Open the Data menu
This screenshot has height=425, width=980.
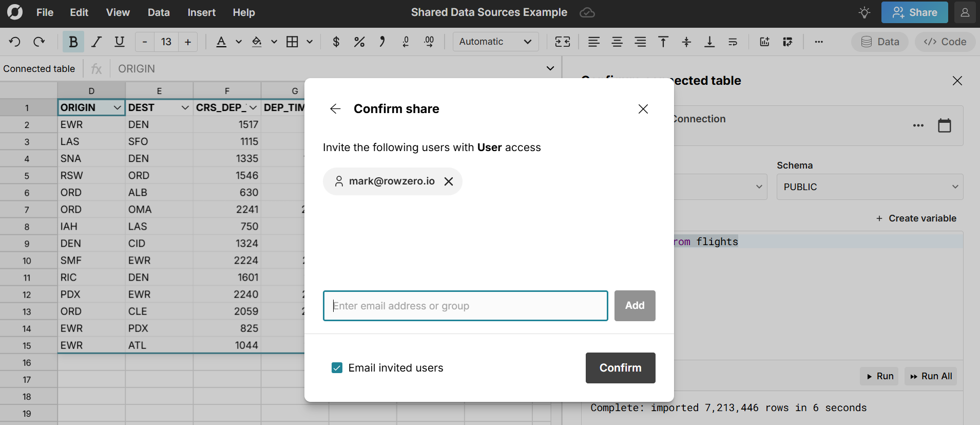(x=159, y=12)
